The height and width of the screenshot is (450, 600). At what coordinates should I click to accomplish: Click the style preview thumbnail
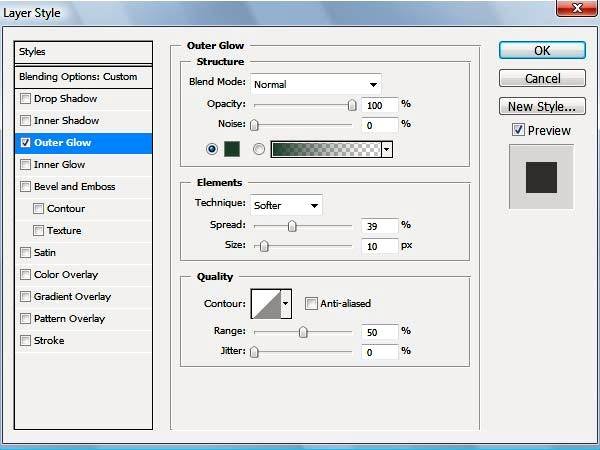tap(540, 176)
